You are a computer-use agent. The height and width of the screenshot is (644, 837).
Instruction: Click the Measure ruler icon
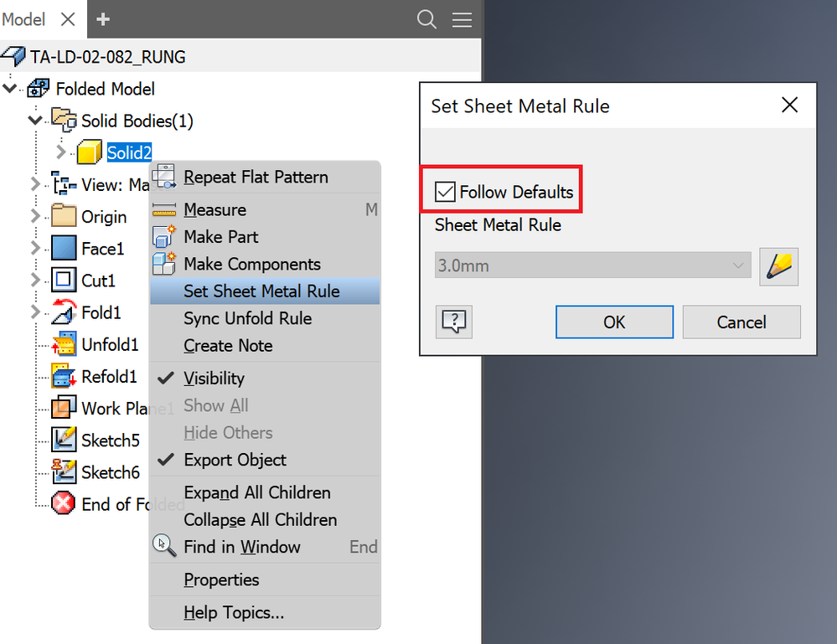(x=164, y=210)
